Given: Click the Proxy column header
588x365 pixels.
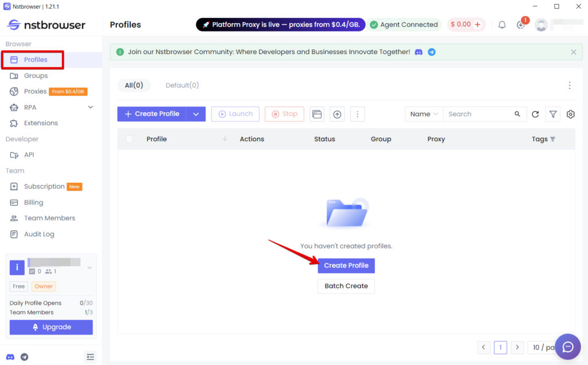Looking at the screenshot, I should coord(436,139).
